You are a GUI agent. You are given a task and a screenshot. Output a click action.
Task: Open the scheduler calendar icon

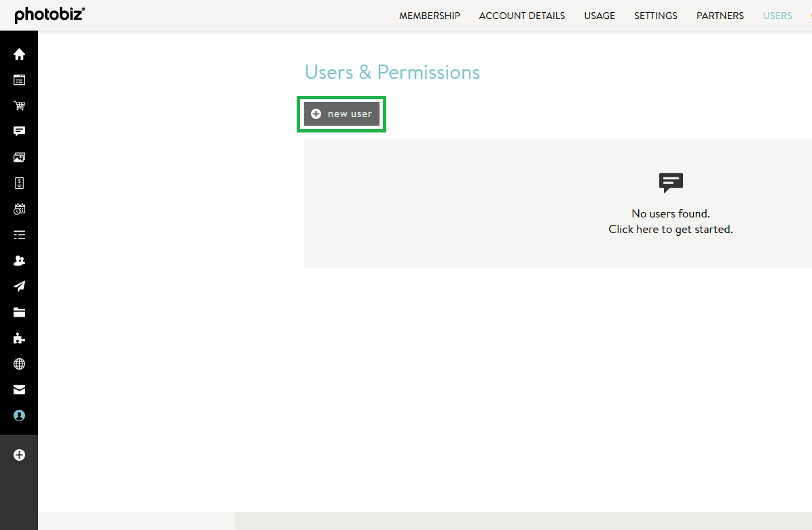19,209
